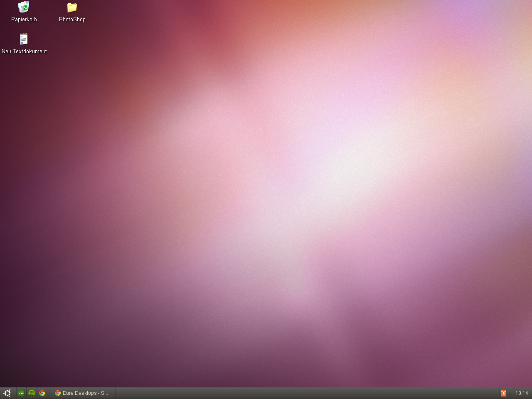
Task: Open the Ubuntu logo start menu
Action: [x=7, y=393]
